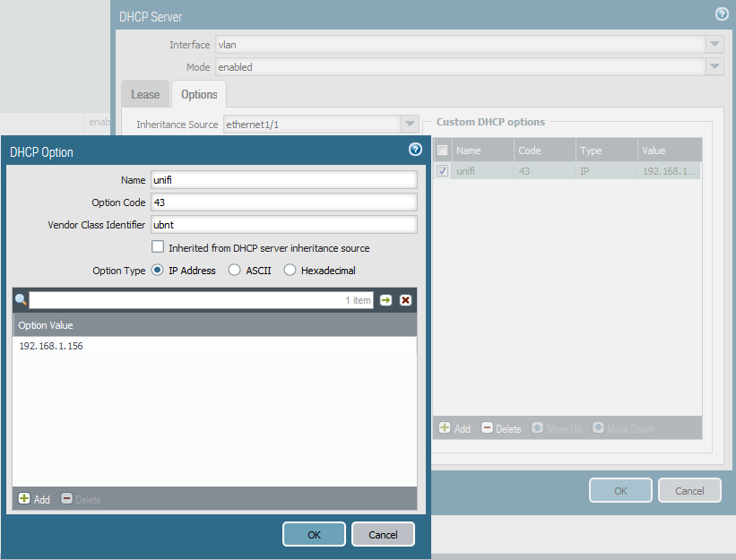This screenshot has height=560, width=736.
Task: Click the DHCP Server help icon
Action: (x=721, y=14)
